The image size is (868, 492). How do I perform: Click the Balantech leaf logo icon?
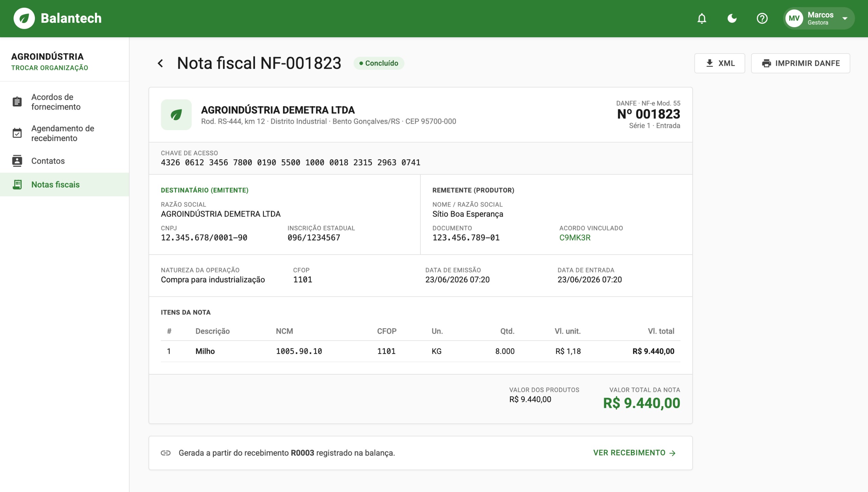24,18
